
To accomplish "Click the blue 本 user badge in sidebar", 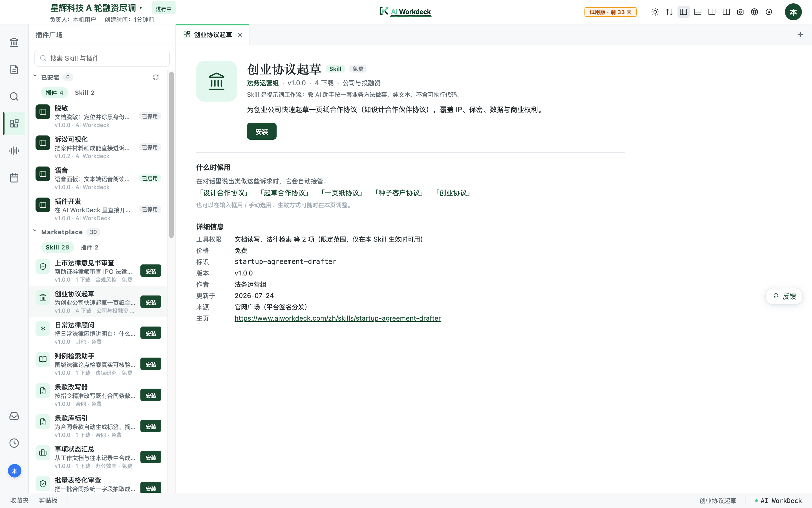I will click(14, 471).
